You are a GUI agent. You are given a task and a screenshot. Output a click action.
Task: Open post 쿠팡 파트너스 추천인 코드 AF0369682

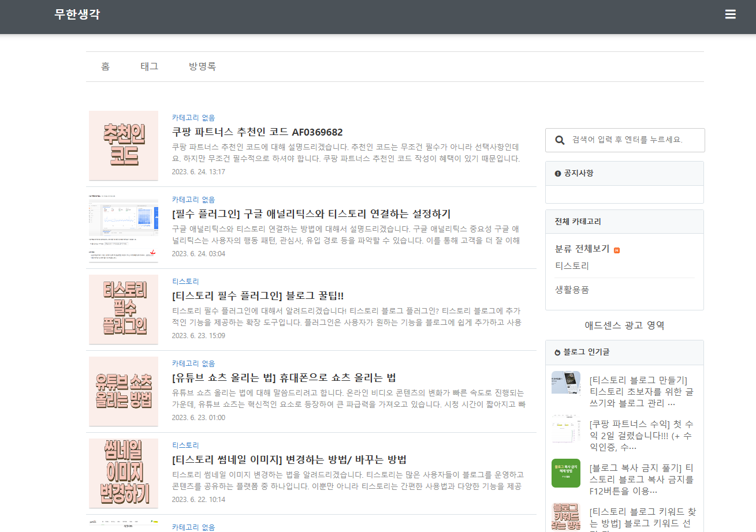pos(257,132)
